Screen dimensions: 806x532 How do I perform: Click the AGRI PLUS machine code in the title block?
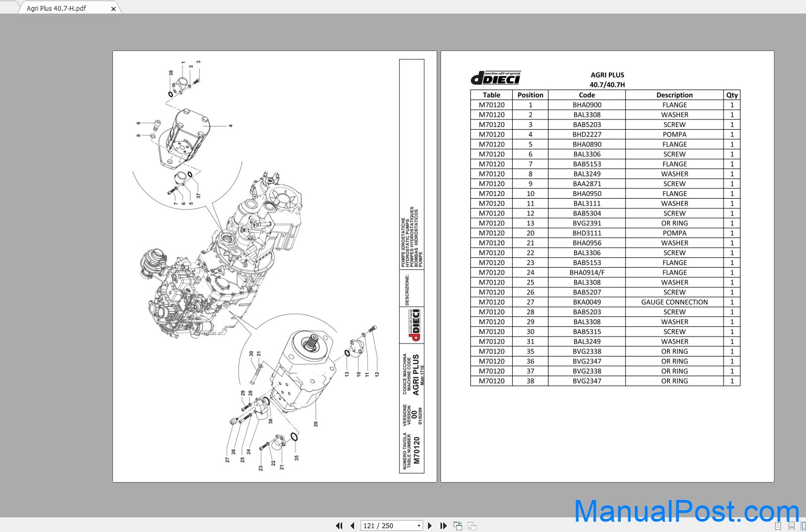pos(415,375)
